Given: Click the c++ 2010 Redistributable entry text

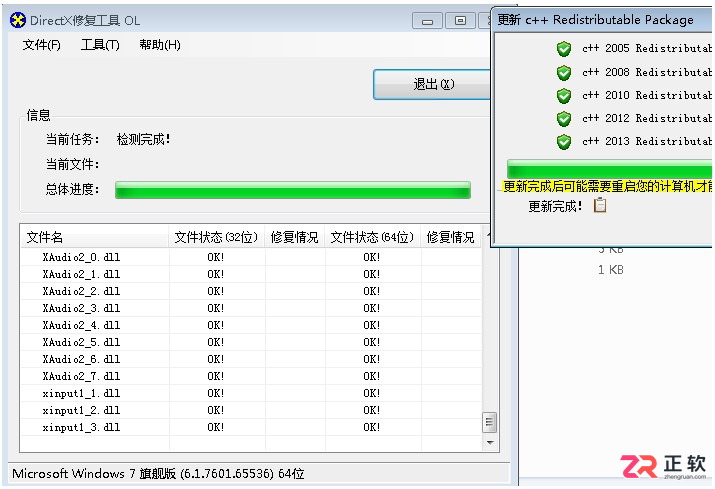Looking at the screenshot, I should (x=647, y=95).
